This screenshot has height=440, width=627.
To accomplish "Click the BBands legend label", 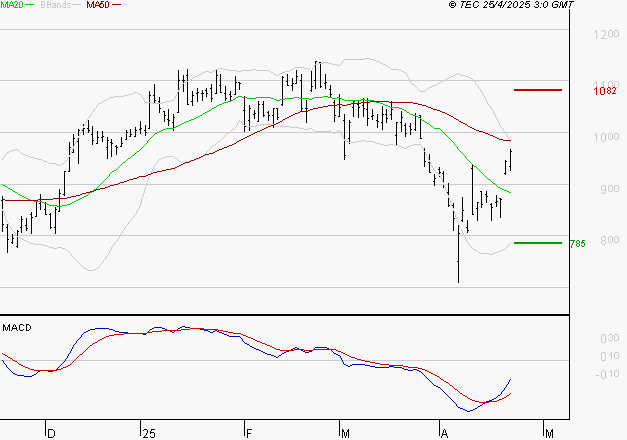I will [x=56, y=5].
